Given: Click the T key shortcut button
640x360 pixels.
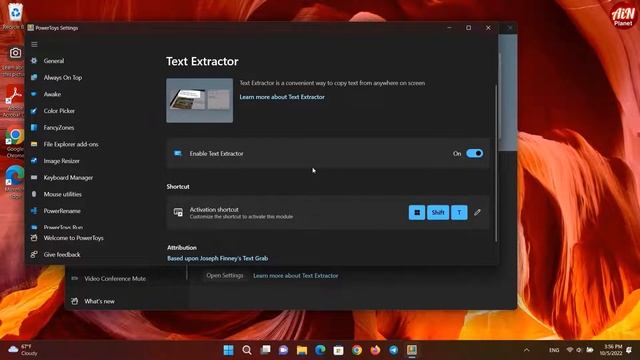Looking at the screenshot, I should (459, 213).
